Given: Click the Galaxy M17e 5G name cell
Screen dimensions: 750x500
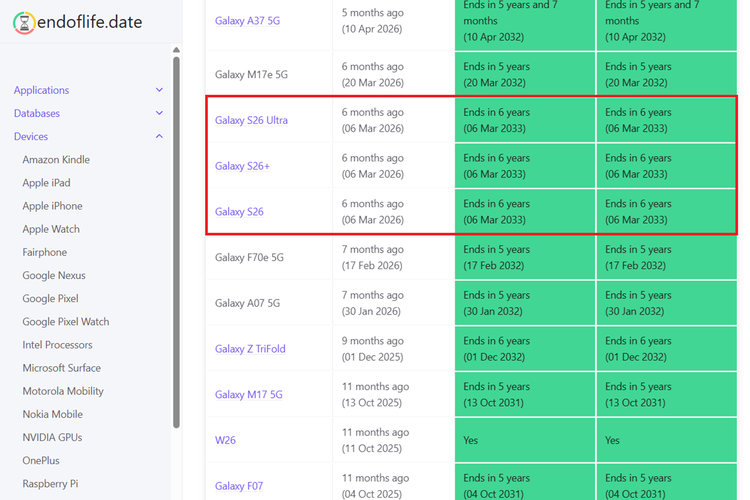Looking at the screenshot, I should (269, 75).
